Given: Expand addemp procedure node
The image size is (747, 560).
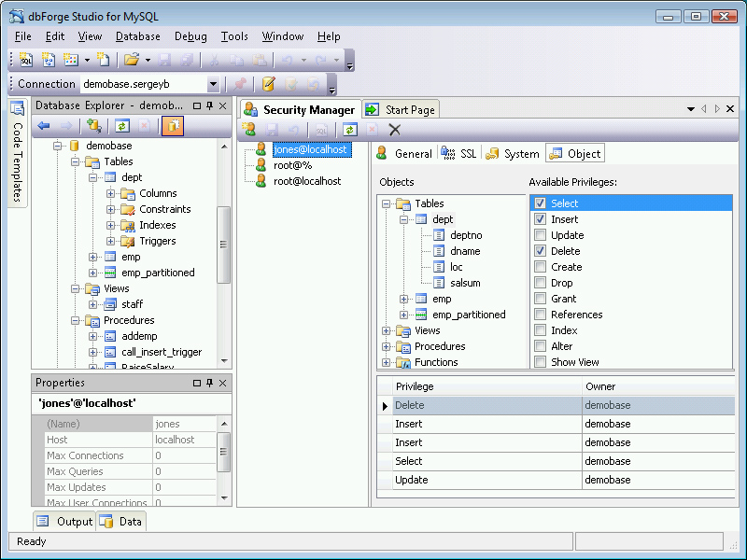Looking at the screenshot, I should 92,336.
